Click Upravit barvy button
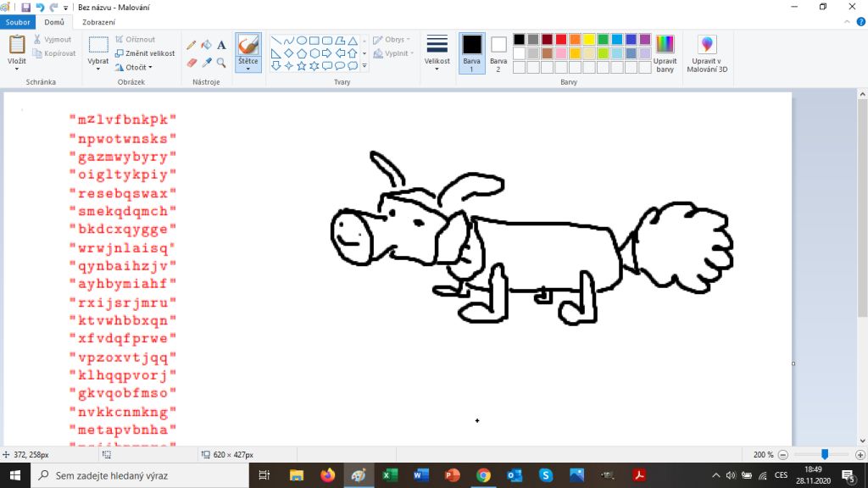This screenshot has height=488, width=868. pyautogui.click(x=665, y=53)
